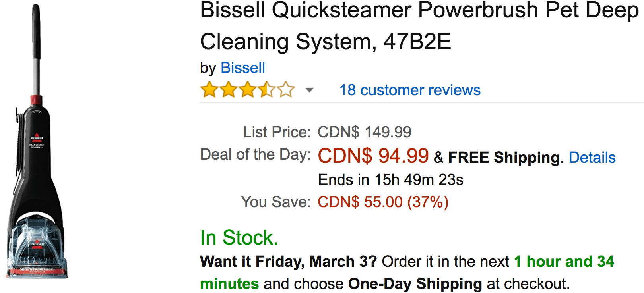644x293 pixels.
Task: Click the CDN$ 94.99 deal price
Action: [x=373, y=156]
